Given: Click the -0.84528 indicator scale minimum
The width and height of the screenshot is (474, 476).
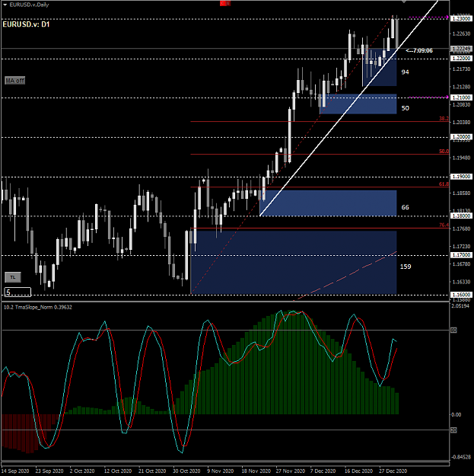Looking at the screenshot, I should click(460, 457).
